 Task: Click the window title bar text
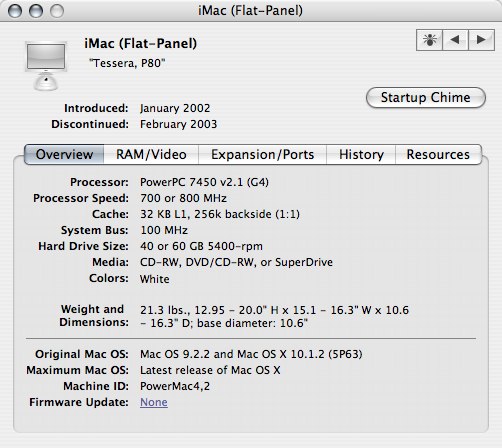tap(250, 11)
